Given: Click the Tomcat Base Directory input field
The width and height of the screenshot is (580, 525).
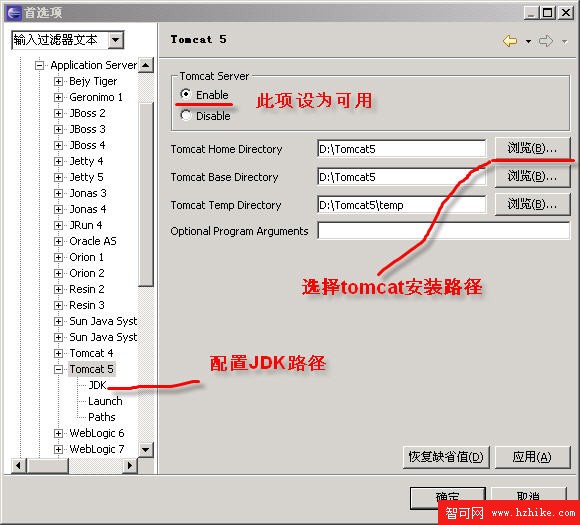Looking at the screenshot, I should tap(401, 177).
